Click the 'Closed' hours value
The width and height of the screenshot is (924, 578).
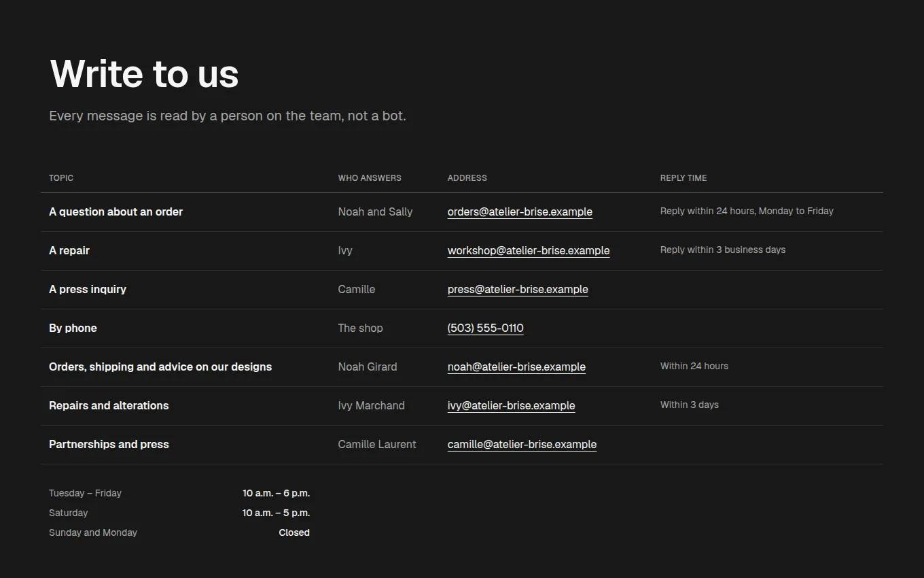pos(294,533)
